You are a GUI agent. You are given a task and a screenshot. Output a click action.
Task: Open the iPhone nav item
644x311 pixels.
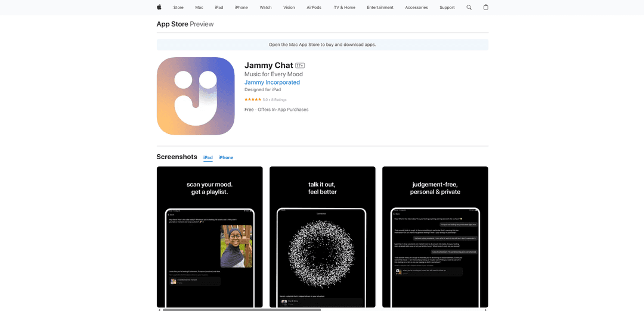click(x=241, y=7)
